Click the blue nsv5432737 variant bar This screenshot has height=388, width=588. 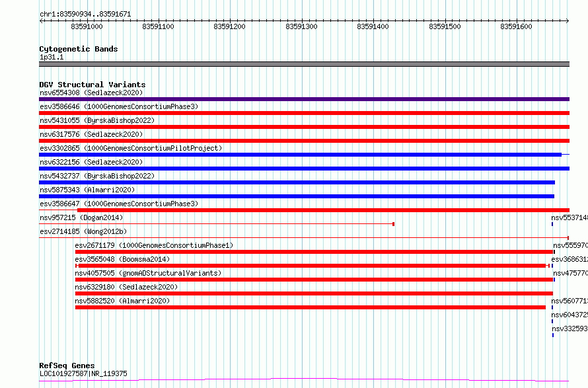pyautogui.click(x=297, y=182)
